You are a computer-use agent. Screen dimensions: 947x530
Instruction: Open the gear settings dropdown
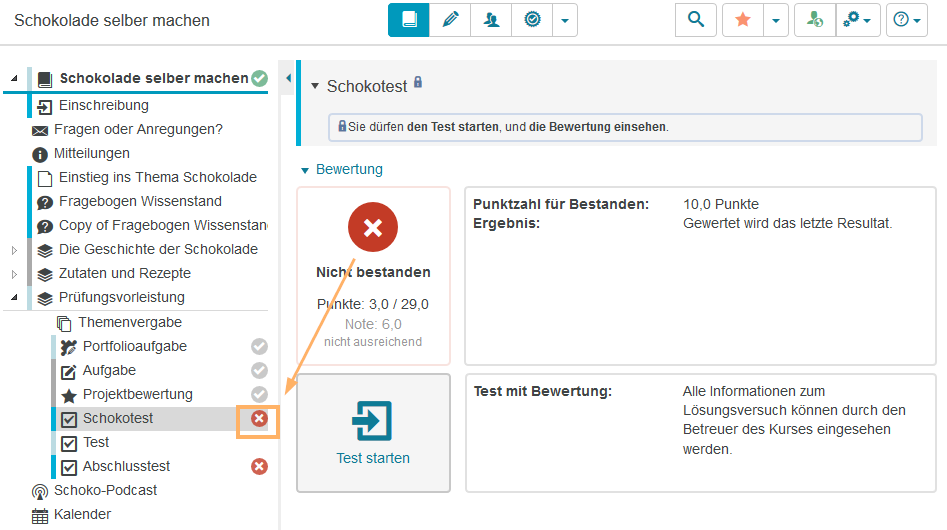[x=858, y=20]
